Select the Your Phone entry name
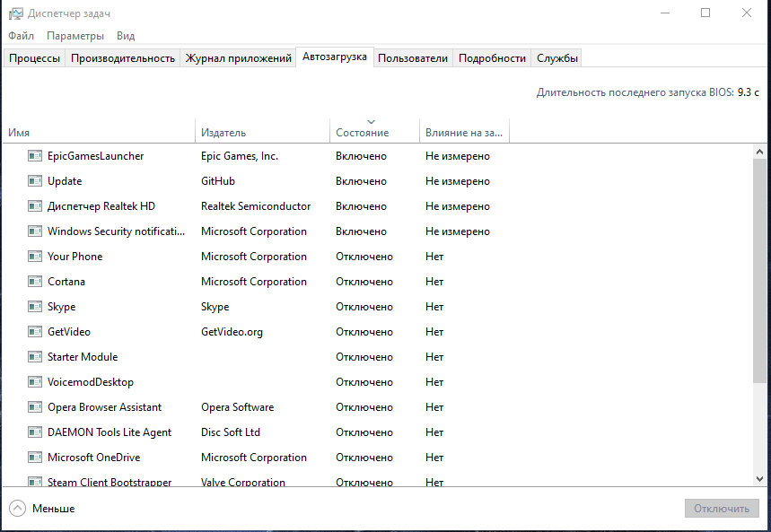The height and width of the screenshot is (532, 771). pos(74,257)
